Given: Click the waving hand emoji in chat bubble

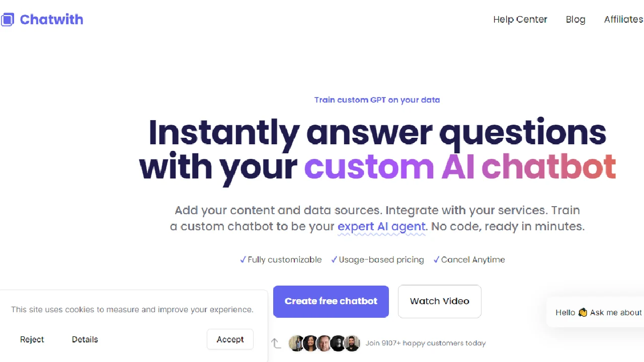Looking at the screenshot, I should (x=583, y=313).
